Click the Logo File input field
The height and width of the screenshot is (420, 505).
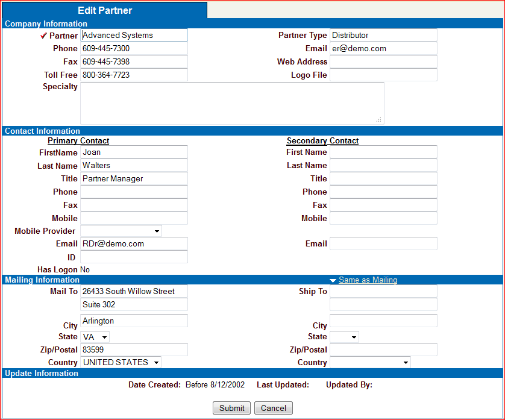[x=383, y=75]
